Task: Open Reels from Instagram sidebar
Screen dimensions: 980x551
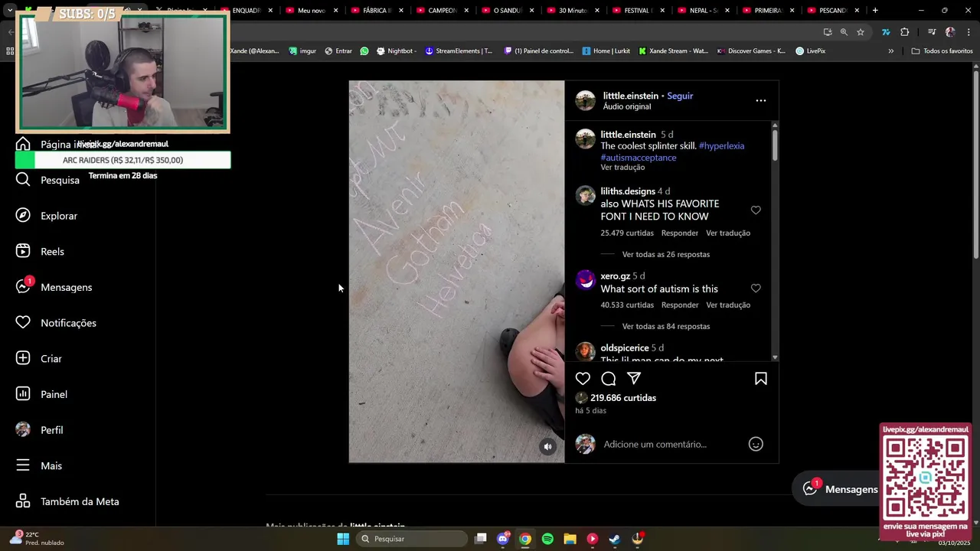Action: 41,251
